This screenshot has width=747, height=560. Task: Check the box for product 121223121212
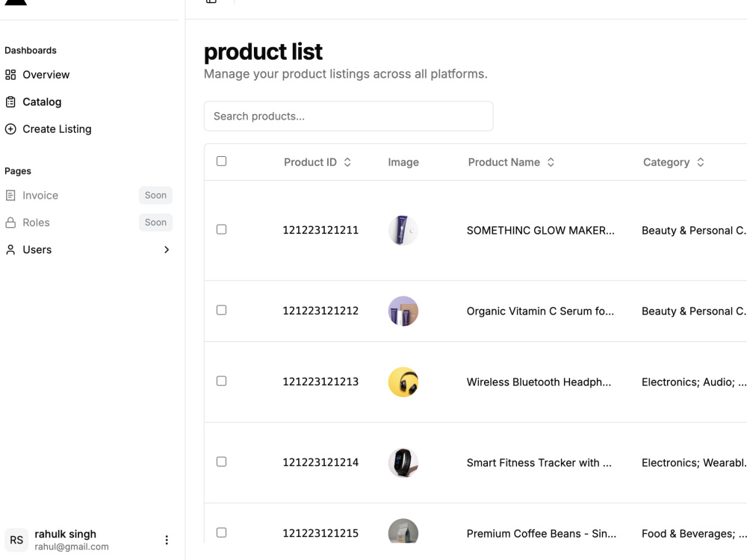tap(222, 310)
